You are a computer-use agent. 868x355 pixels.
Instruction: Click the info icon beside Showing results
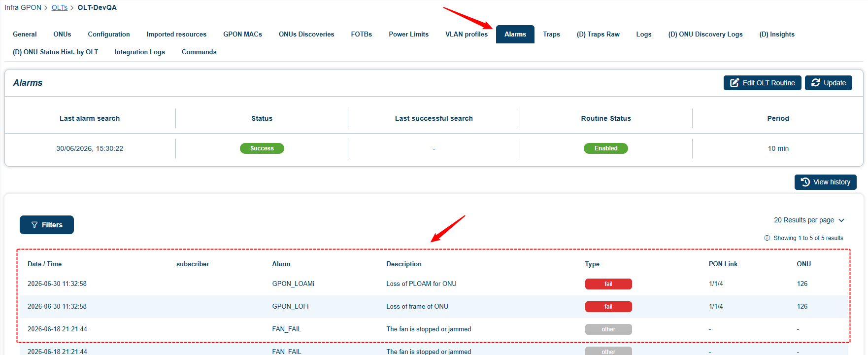coord(767,238)
